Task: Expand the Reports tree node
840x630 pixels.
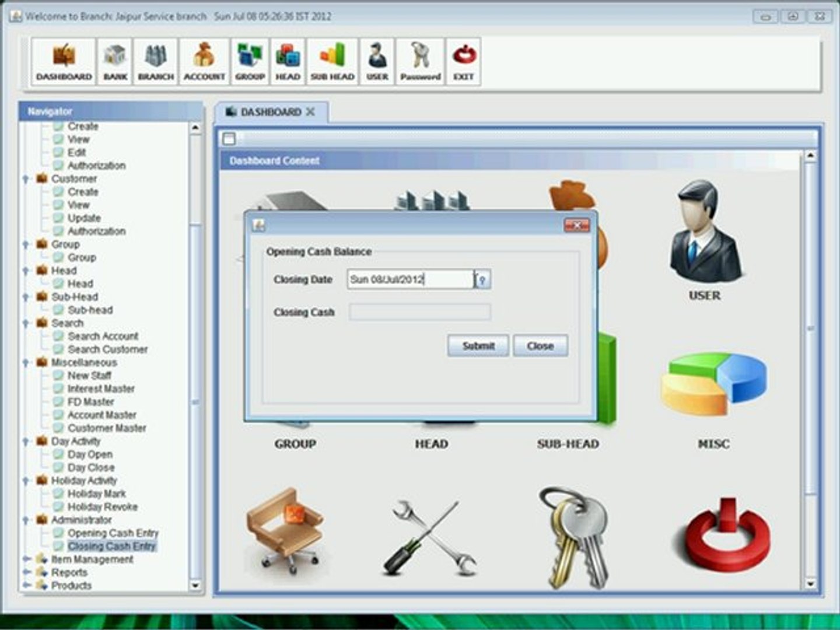Action: pyautogui.click(x=26, y=573)
